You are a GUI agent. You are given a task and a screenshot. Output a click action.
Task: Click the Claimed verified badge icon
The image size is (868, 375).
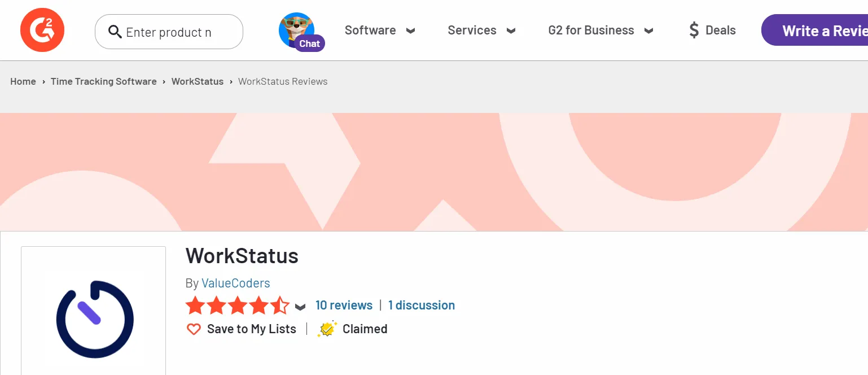pyautogui.click(x=327, y=329)
